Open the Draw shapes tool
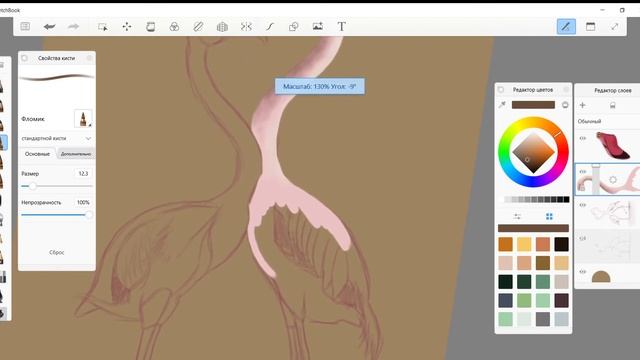Screen dimensions: 640x360 point(293,27)
